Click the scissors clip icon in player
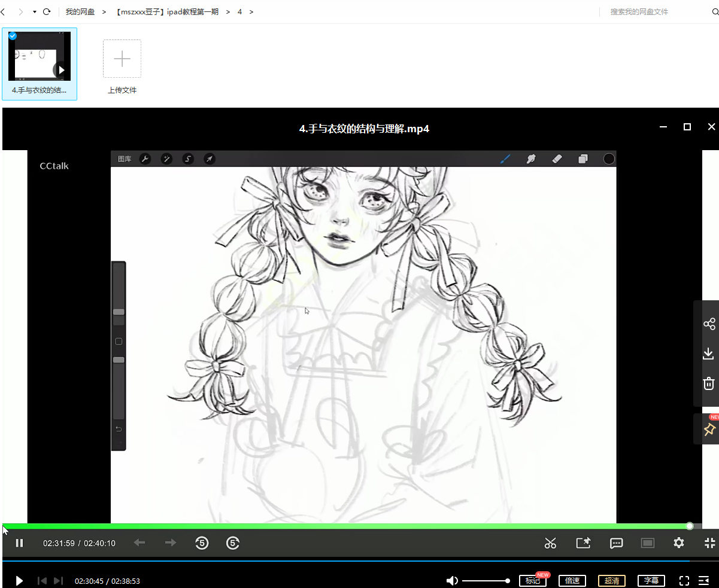This screenshot has height=588, width=719. [x=550, y=543]
